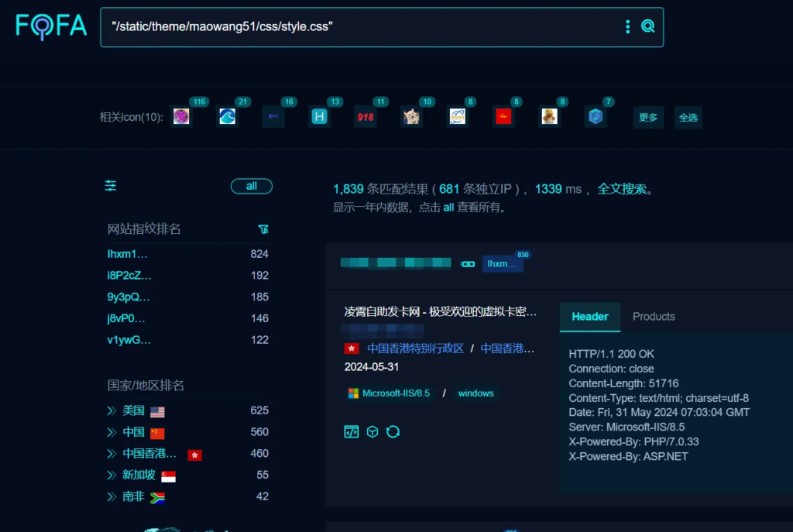Select the Header tab

click(589, 317)
